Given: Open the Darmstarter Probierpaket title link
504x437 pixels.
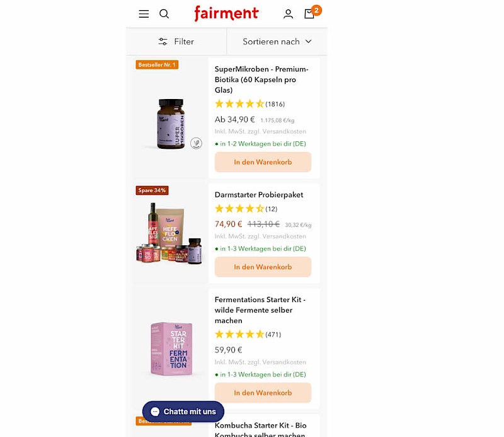Looking at the screenshot, I should click(259, 195).
